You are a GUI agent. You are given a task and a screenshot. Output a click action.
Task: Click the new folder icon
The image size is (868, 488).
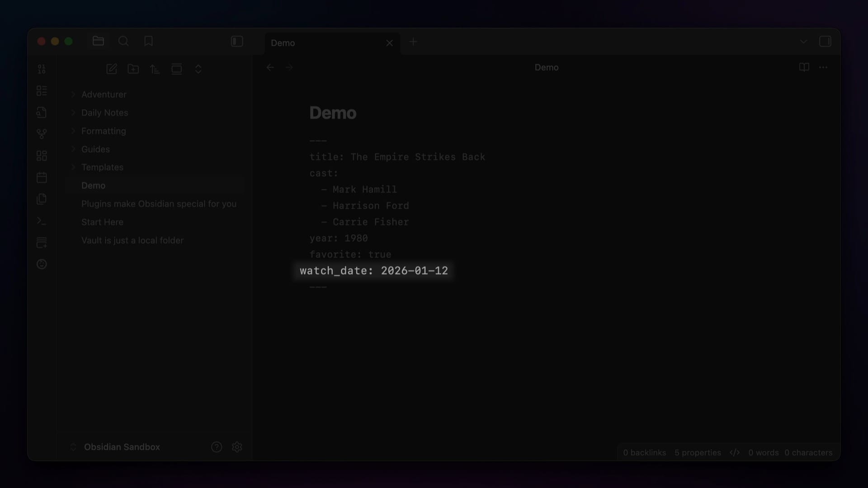[133, 69]
